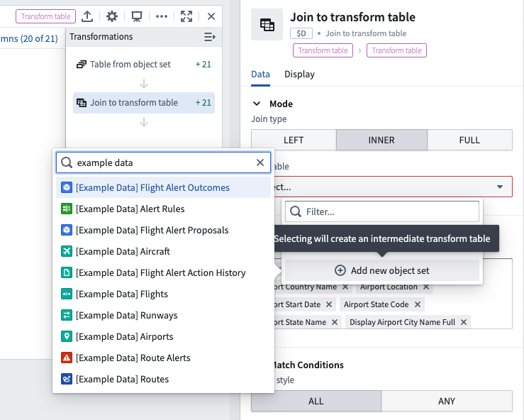The width and height of the screenshot is (524, 420).
Task: Click the Flights teal icon
Action: click(x=67, y=294)
